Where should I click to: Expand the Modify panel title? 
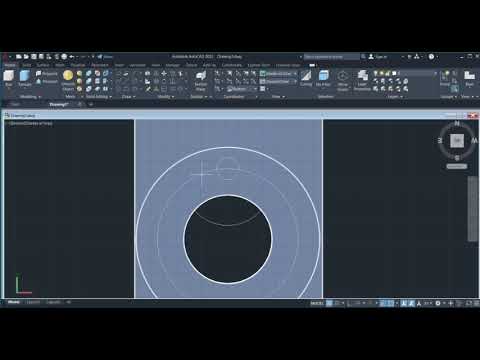166,97
